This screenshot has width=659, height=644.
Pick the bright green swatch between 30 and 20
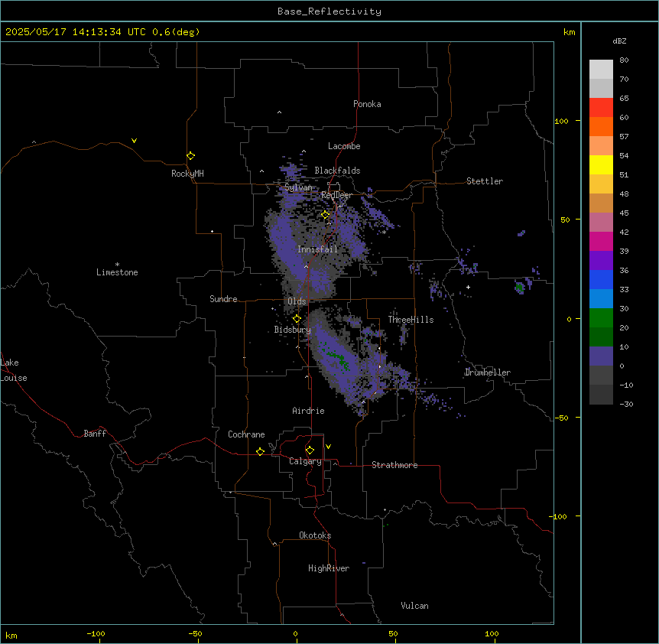601,318
